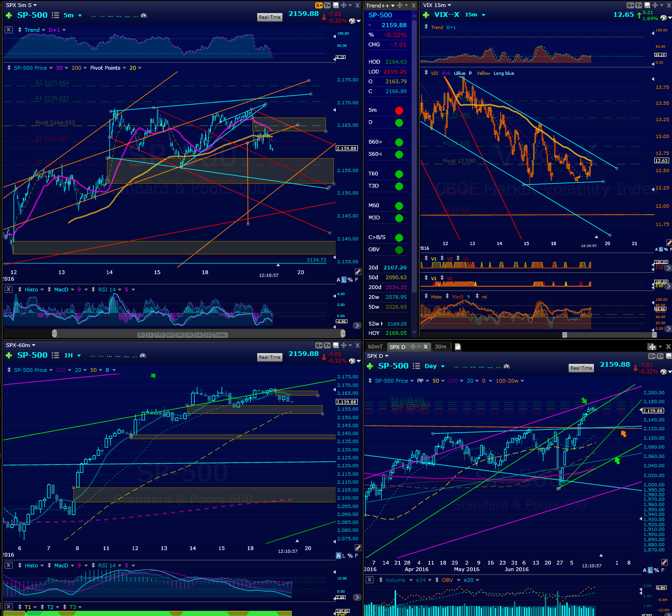Switch to the 60mT tab
Viewport: 672px width, 616px height.
(375, 347)
